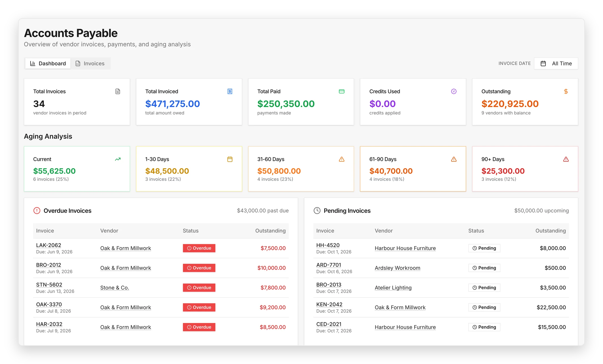Open Oak & Form Millwork vendor in LAK-2062 row
603x364 pixels.
click(126, 248)
